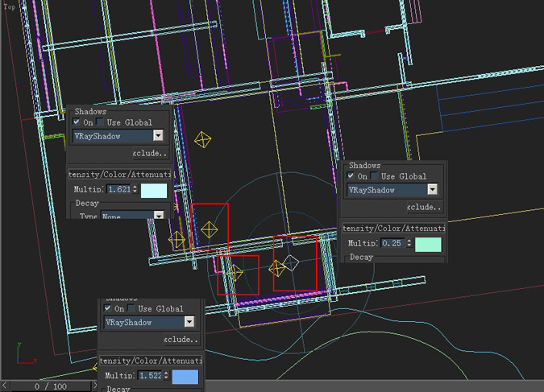Enable Use Global checkbox above Multip 1.621

tap(100, 122)
